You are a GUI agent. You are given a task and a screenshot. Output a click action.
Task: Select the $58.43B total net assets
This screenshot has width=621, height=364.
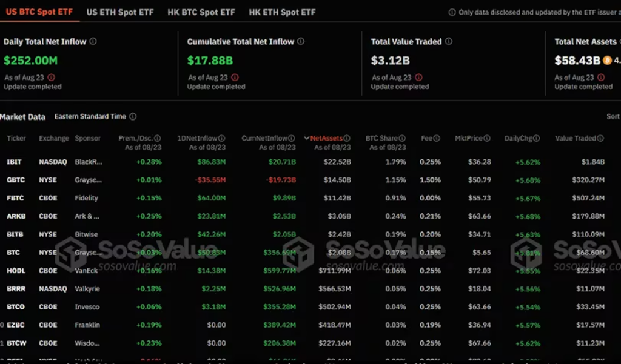click(577, 61)
